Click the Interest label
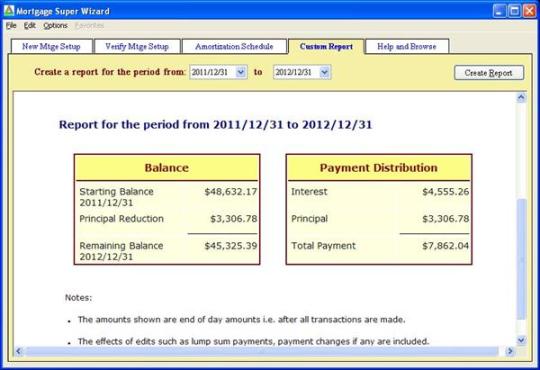The image size is (540, 370). (309, 192)
